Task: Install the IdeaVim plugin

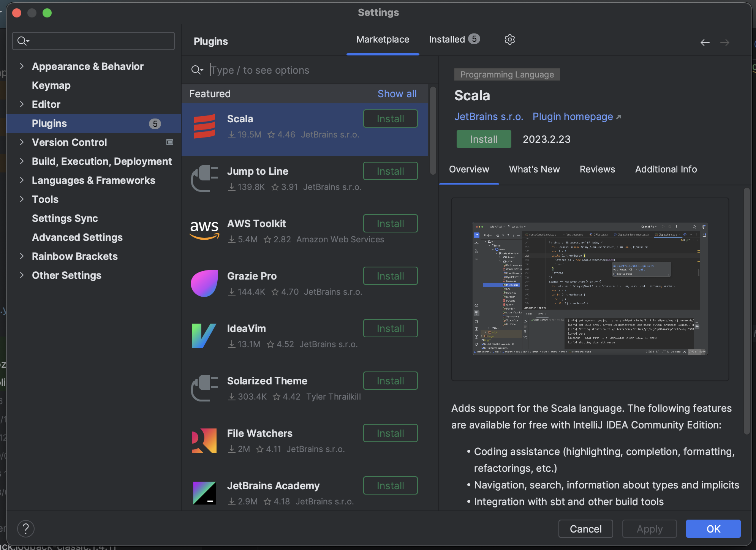Action: (x=390, y=328)
